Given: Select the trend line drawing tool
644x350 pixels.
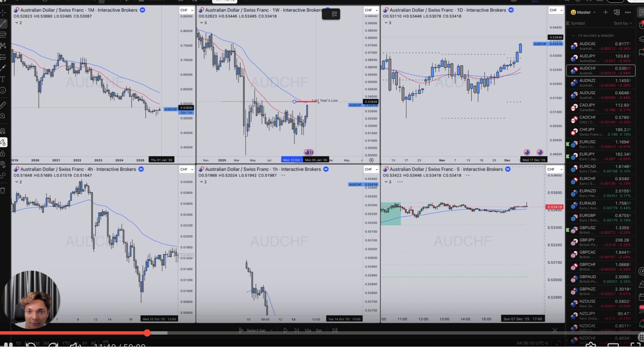Looking at the screenshot, I should 3,24.
